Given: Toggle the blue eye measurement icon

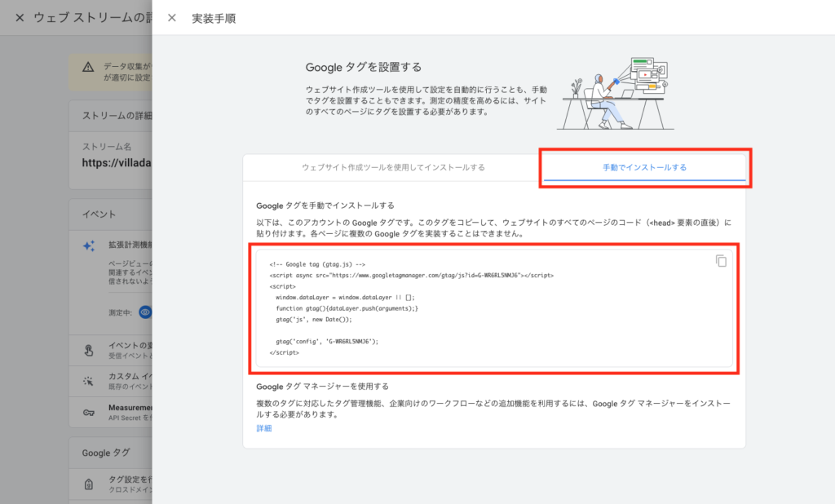Looking at the screenshot, I should pos(144,312).
